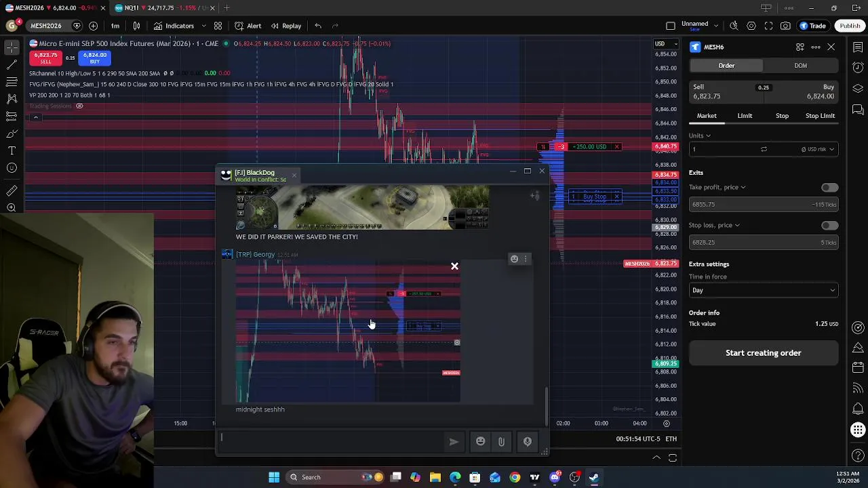Take a chart snapshot with camera icon
Image resolution: width=868 pixels, height=488 pixels.
(x=785, y=26)
